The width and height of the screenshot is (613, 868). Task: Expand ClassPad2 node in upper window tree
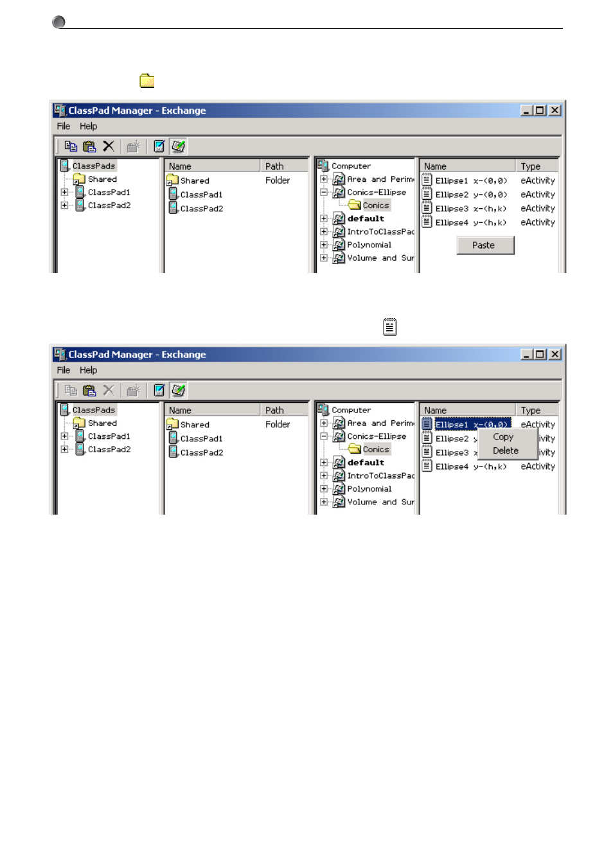point(64,206)
